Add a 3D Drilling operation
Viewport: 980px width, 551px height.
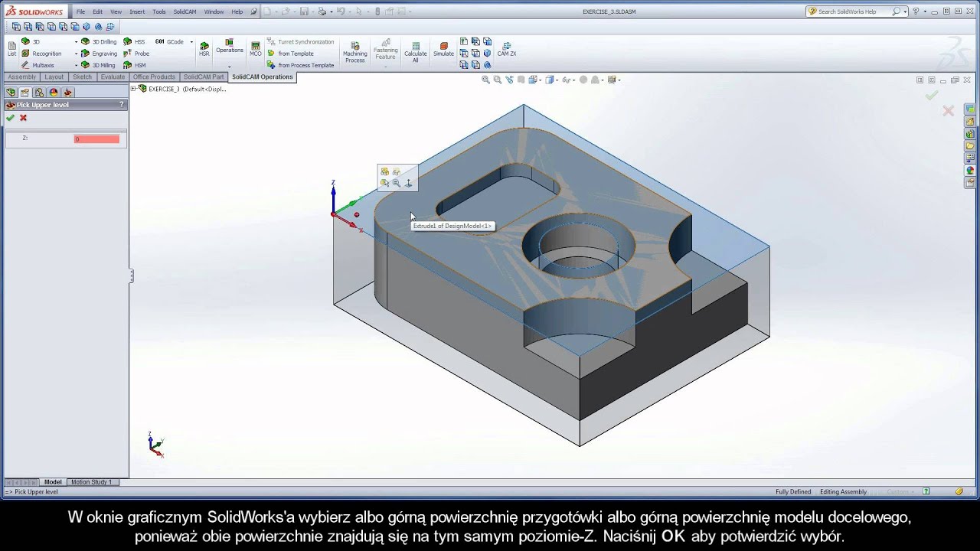click(99, 42)
